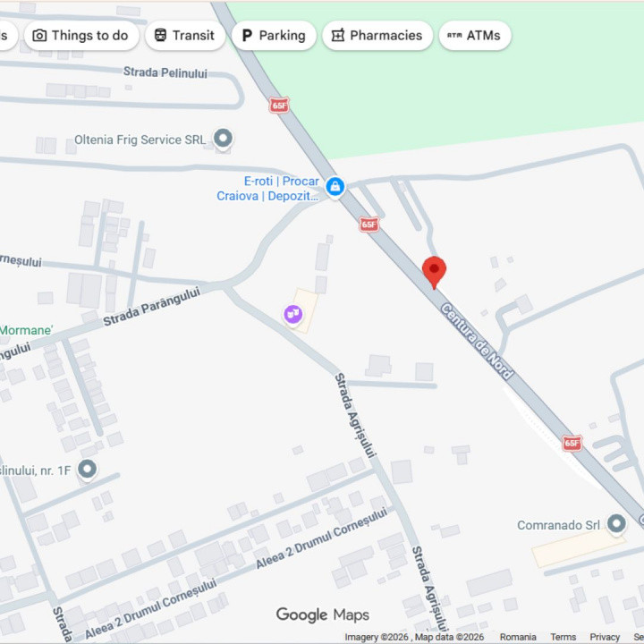
Task: Click the Romania link in footer
Action: [518, 637]
